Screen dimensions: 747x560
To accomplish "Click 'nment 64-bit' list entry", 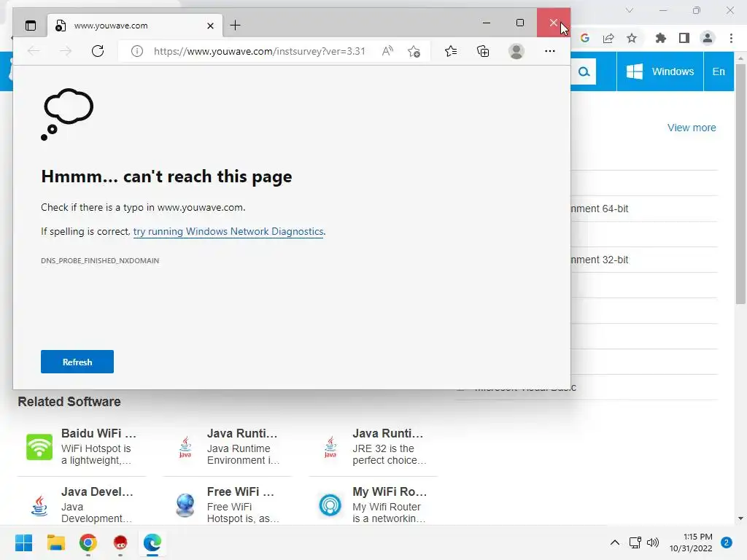I will 600,209.
